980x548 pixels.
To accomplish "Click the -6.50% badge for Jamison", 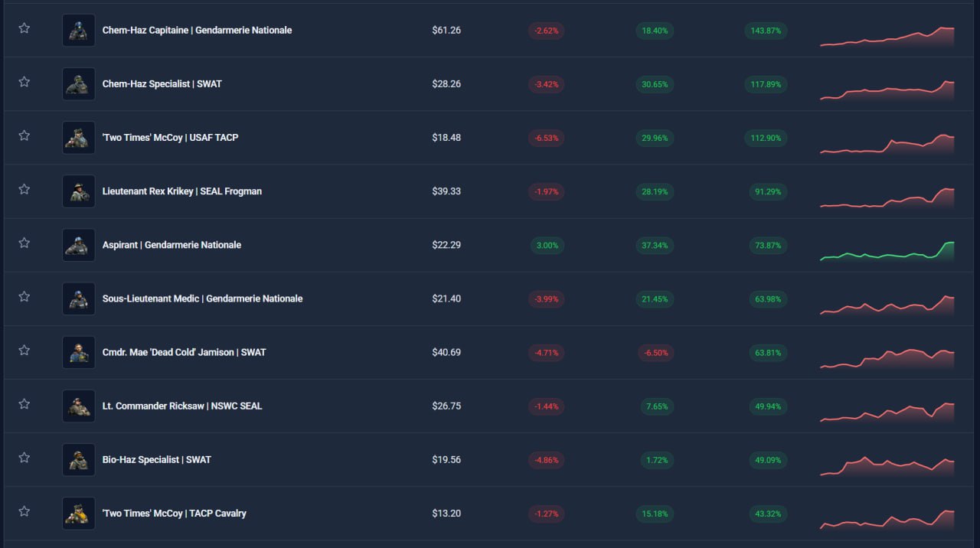I will 655,353.
